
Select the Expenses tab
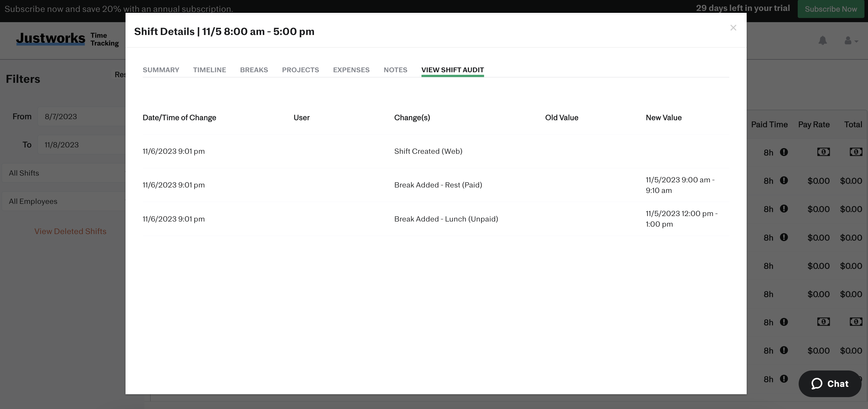[x=351, y=70]
